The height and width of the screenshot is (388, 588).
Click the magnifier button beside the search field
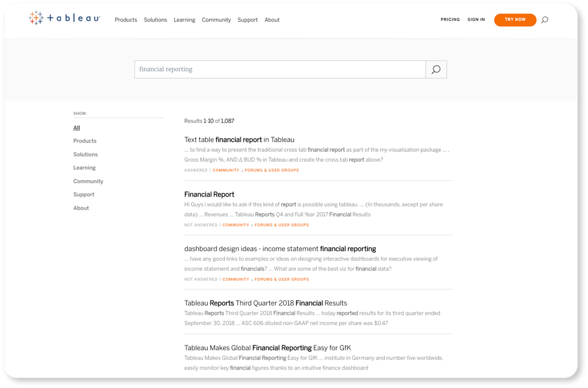(436, 69)
